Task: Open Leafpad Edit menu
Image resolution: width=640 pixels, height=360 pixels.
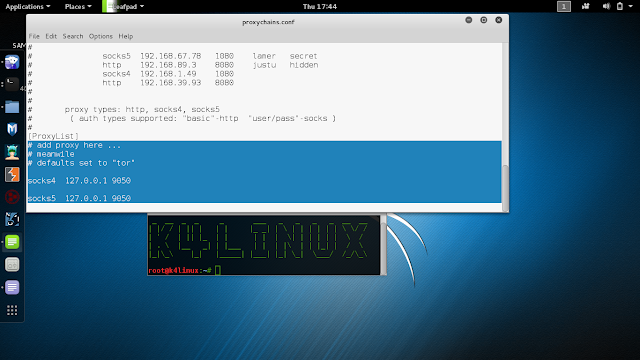Action: pyautogui.click(x=51, y=36)
